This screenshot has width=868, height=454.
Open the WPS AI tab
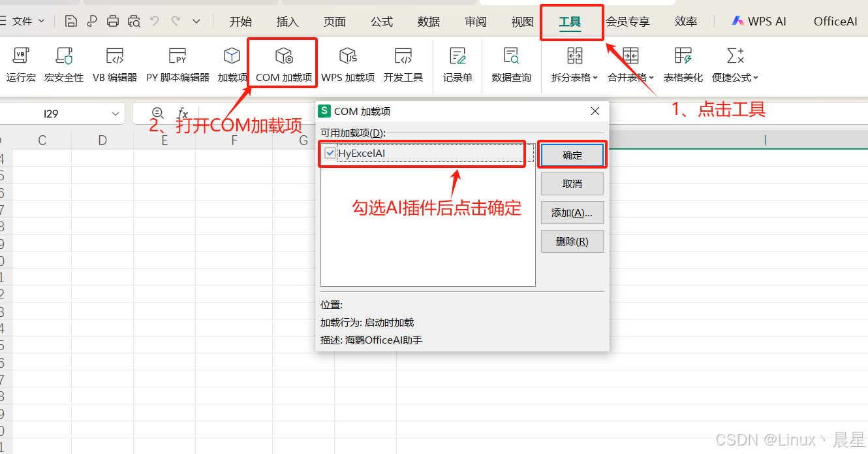[x=759, y=22]
